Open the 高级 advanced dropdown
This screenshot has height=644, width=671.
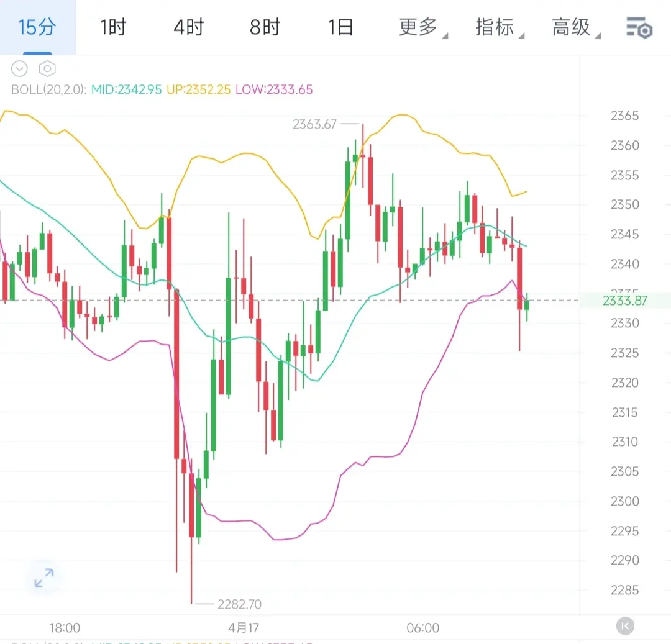tap(575, 27)
